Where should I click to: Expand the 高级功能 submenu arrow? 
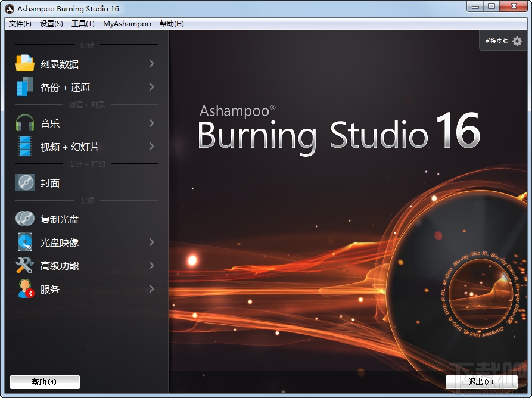click(x=152, y=265)
